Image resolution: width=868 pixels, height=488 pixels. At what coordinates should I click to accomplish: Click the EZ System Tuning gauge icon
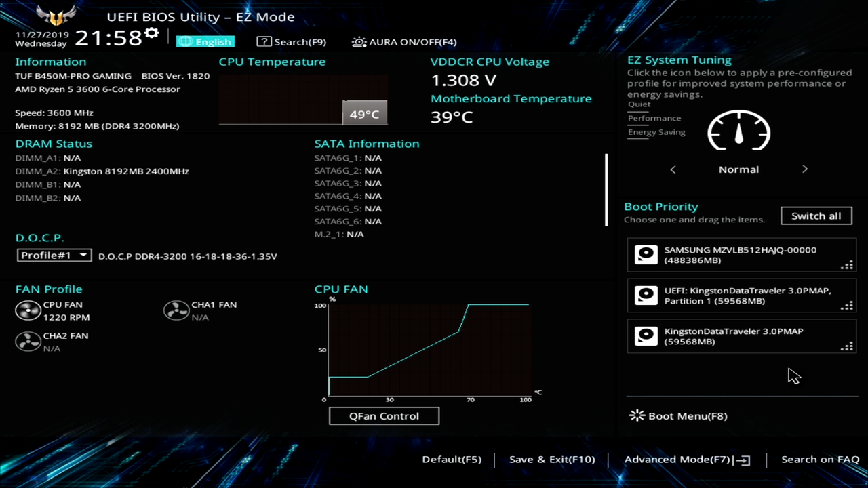[x=738, y=130]
